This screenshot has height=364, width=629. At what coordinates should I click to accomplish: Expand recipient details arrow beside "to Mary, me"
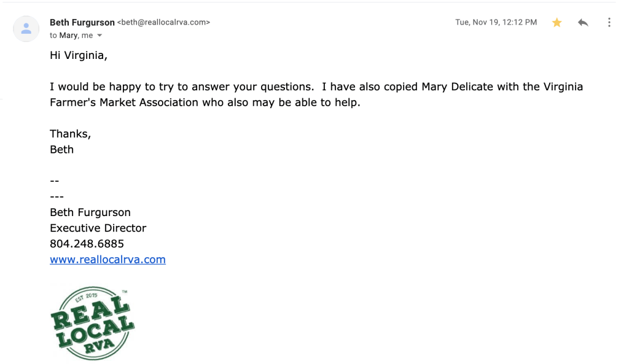100,36
